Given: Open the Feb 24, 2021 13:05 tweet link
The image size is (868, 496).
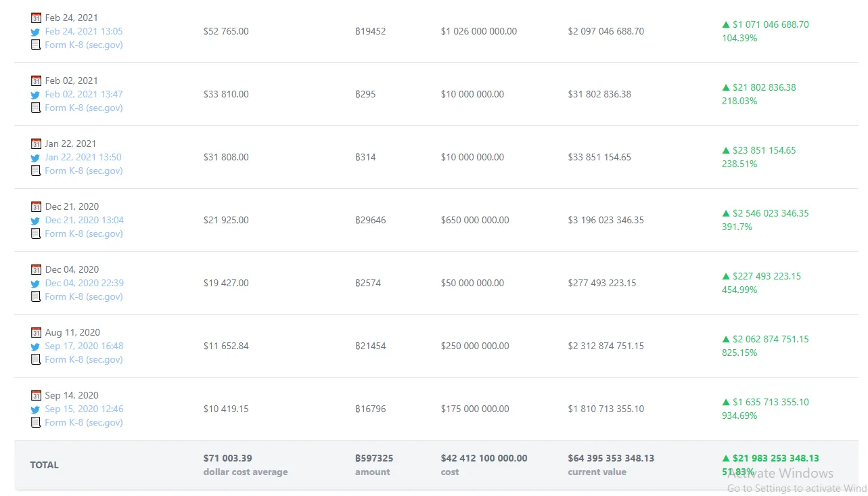Looking at the screenshot, I should point(84,31).
